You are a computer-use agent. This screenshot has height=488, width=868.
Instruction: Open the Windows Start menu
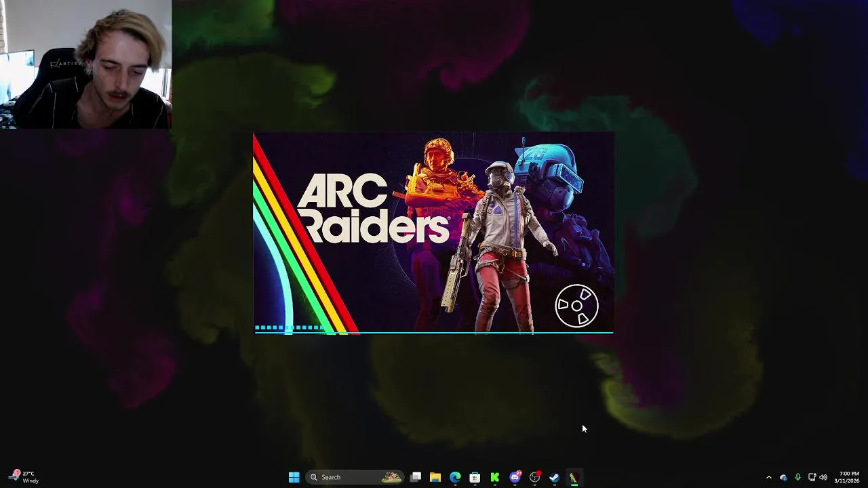(294, 477)
